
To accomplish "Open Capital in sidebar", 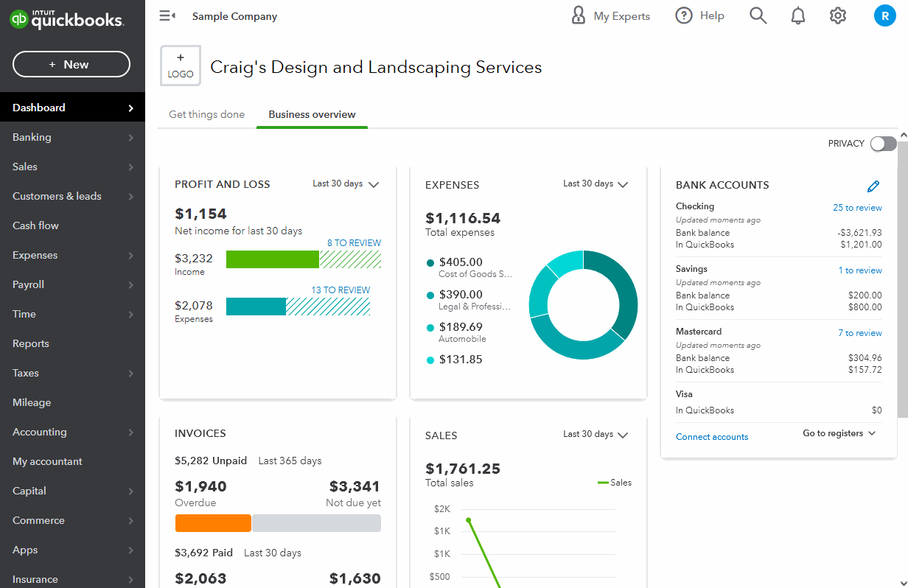I will pyautogui.click(x=72, y=491).
